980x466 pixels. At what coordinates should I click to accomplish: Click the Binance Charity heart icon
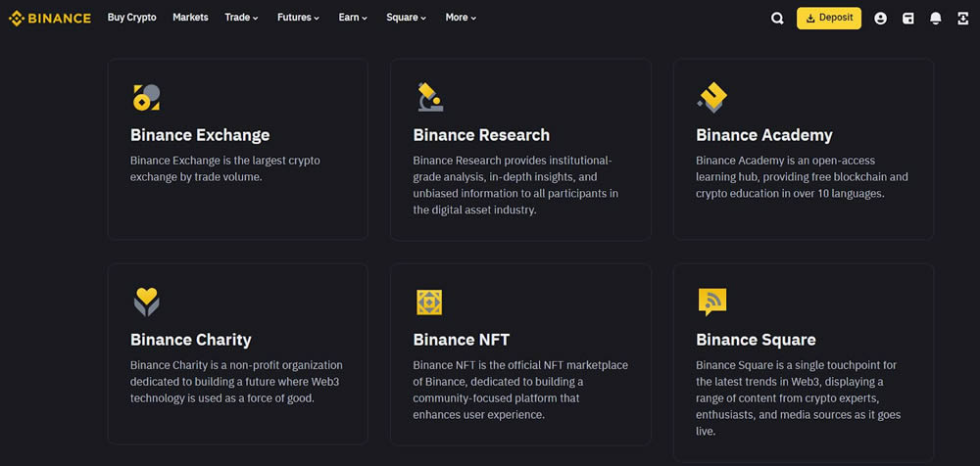(146, 302)
